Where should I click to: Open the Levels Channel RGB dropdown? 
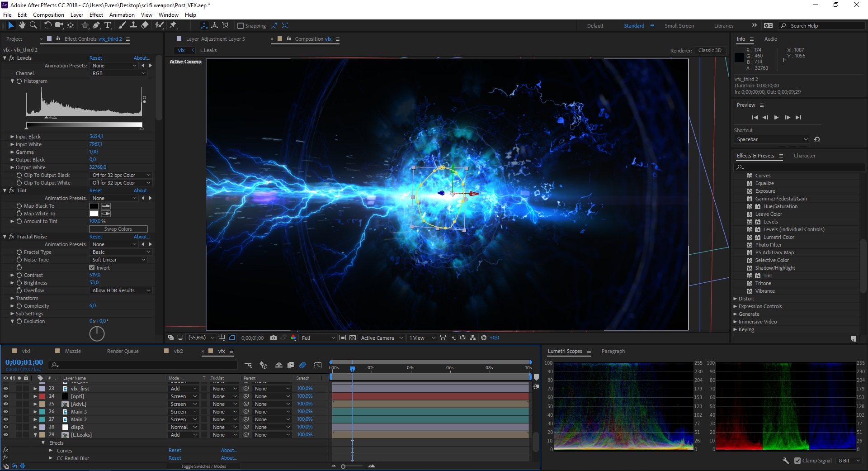coord(118,73)
